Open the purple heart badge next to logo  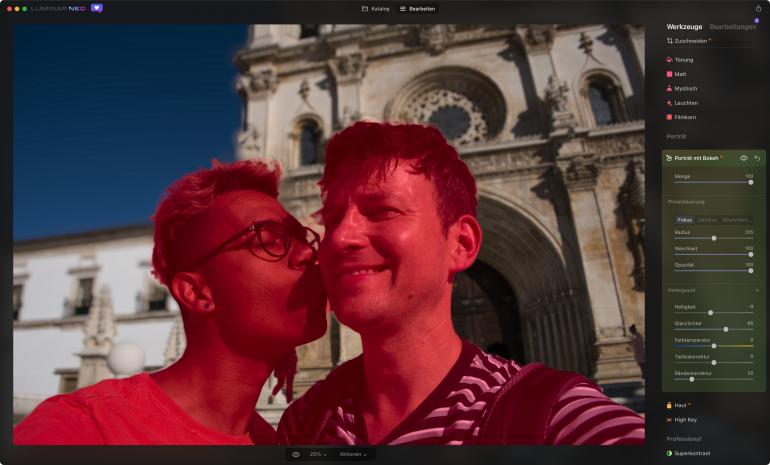[x=97, y=8]
